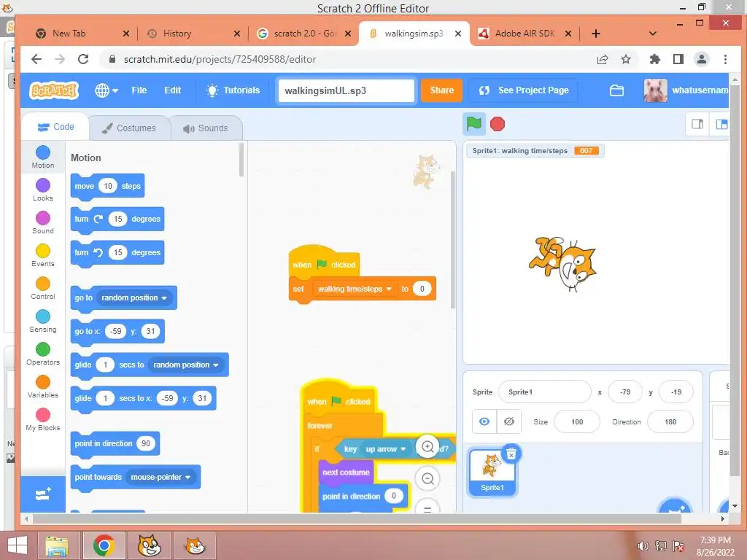This screenshot has height=560, width=747.
Task: Switch to the Code tab
Action: 55,127
